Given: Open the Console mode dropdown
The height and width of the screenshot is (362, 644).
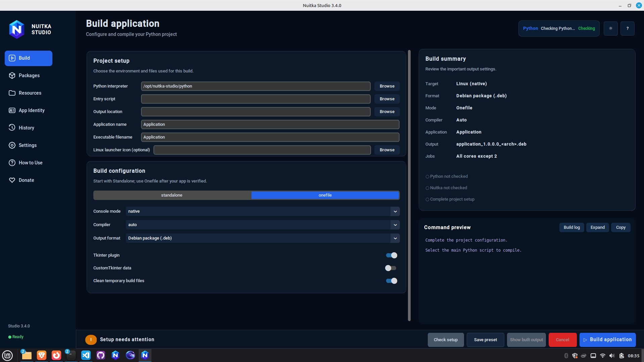Looking at the screenshot, I should pos(263,211).
